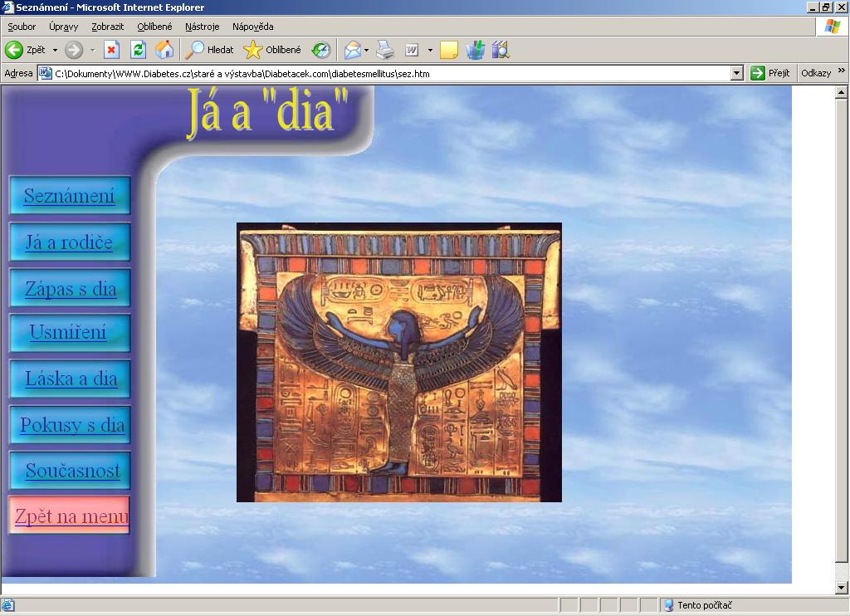Image resolution: width=850 pixels, height=616 pixels.
Task: Click the IE page icon in status bar
Action: tap(8, 605)
